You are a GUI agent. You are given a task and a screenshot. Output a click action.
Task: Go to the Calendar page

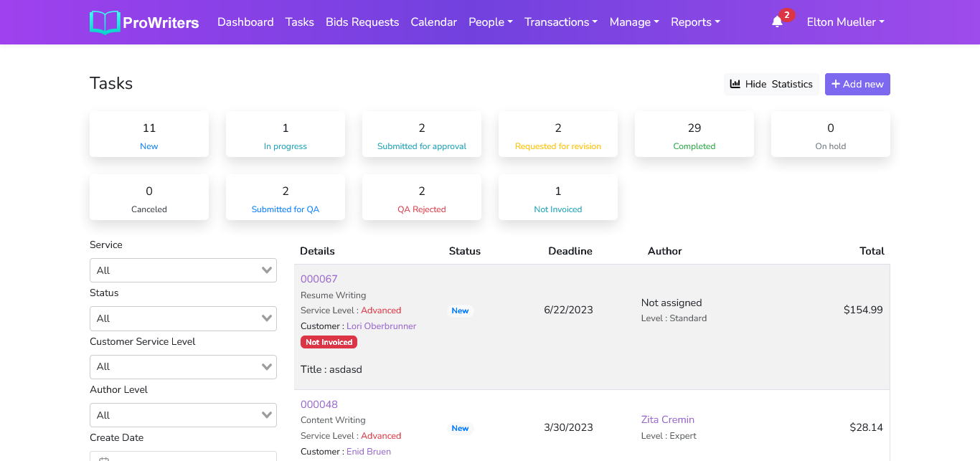433,22
